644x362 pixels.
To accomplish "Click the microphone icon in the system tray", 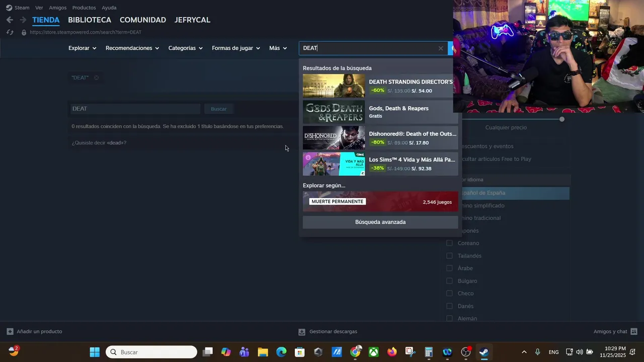I will pyautogui.click(x=538, y=352).
